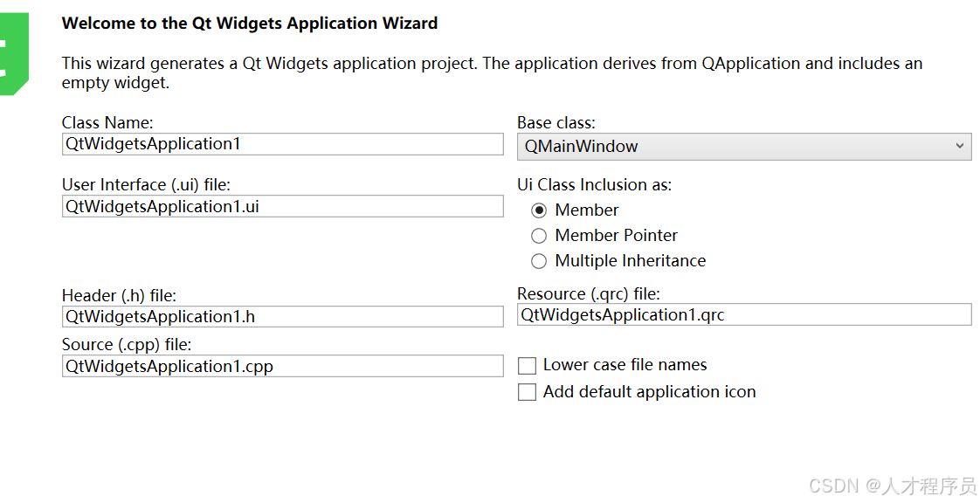The height and width of the screenshot is (503, 980).
Task: Click the wizard welcome title heading
Action: (x=250, y=24)
